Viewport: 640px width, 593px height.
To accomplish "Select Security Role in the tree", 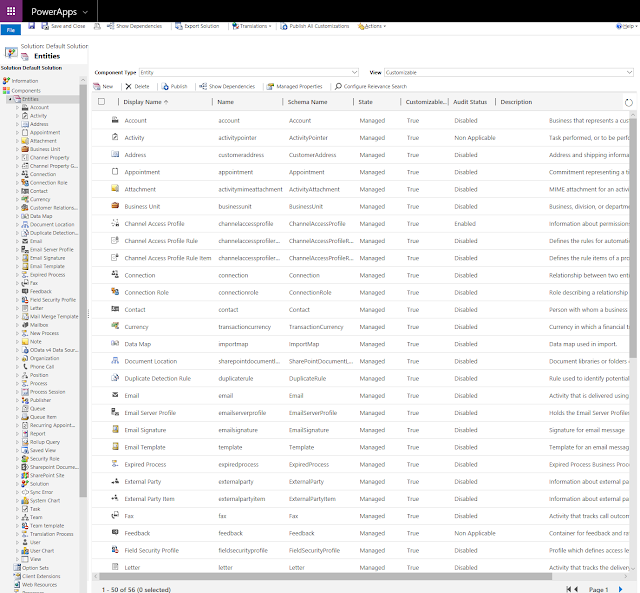I will (x=44, y=459).
